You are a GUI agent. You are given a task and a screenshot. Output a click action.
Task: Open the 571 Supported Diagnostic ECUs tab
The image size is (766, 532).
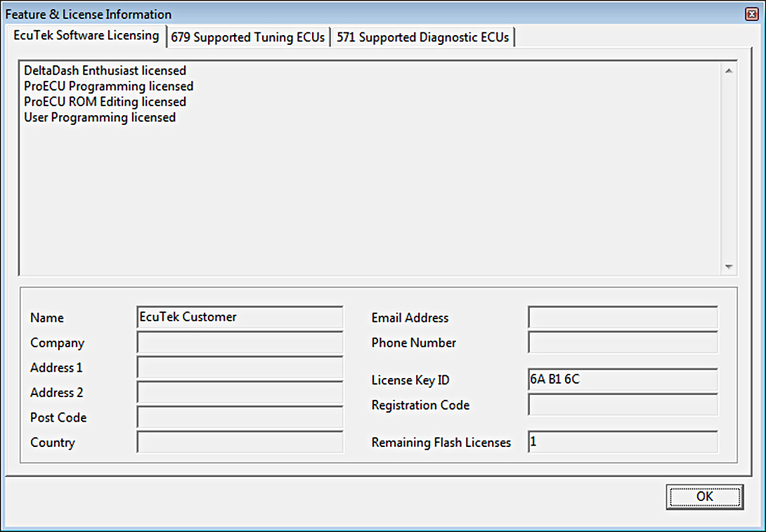click(x=423, y=38)
